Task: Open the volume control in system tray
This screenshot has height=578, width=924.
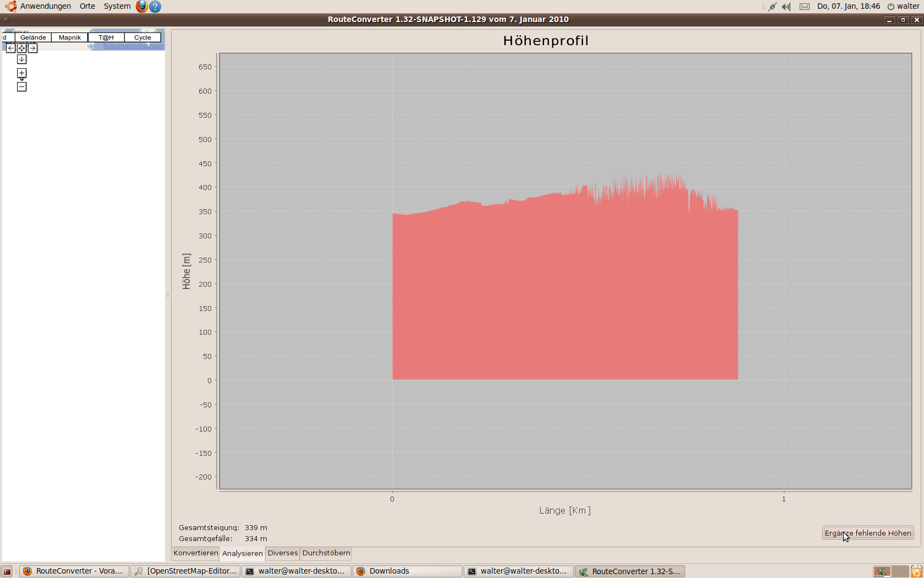Action: pyautogui.click(x=787, y=7)
